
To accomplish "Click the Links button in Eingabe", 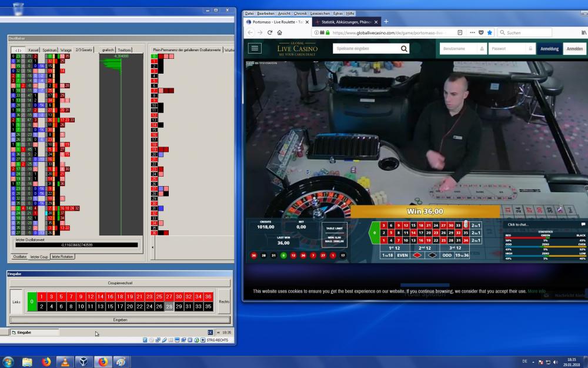I will (16, 301).
